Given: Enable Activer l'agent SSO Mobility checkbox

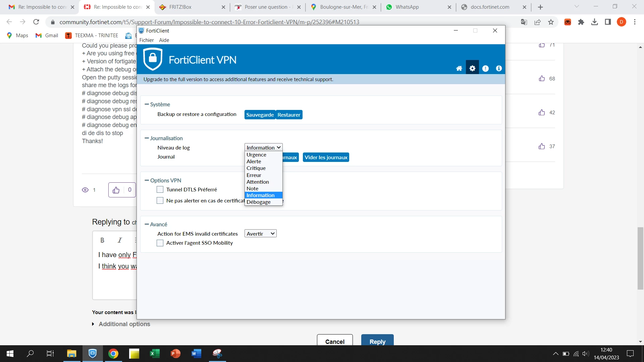Looking at the screenshot, I should point(160,243).
